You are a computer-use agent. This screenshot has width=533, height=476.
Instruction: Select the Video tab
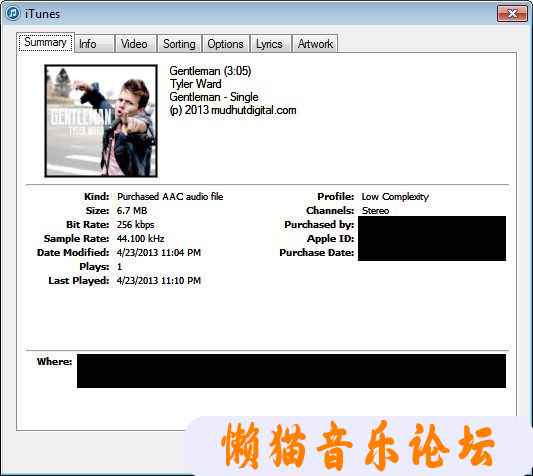click(x=135, y=44)
